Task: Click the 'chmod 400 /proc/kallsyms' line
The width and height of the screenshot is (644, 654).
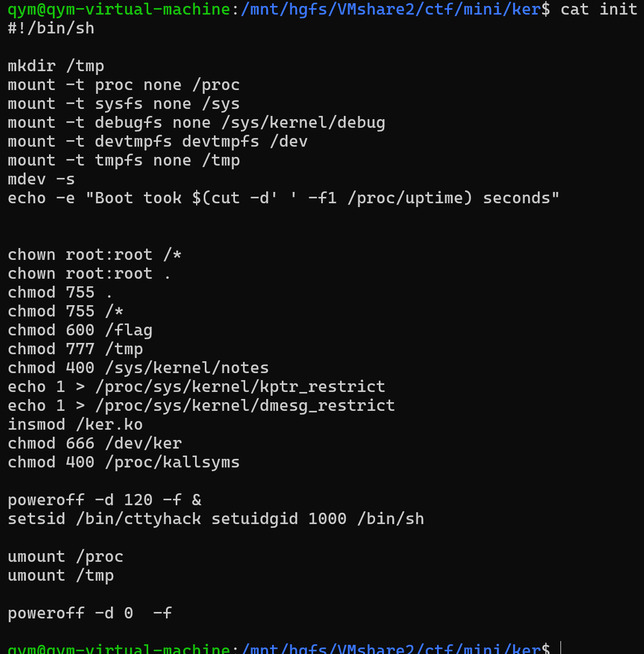Action: tap(124, 463)
